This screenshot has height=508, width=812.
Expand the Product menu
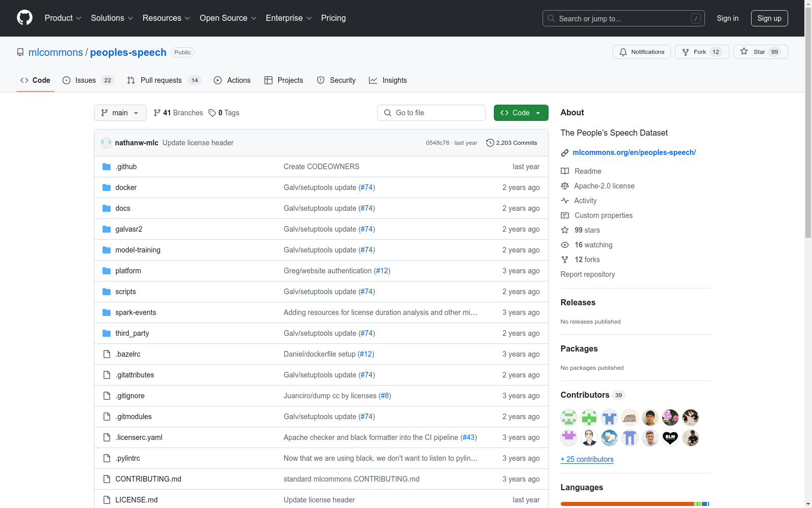(63, 18)
